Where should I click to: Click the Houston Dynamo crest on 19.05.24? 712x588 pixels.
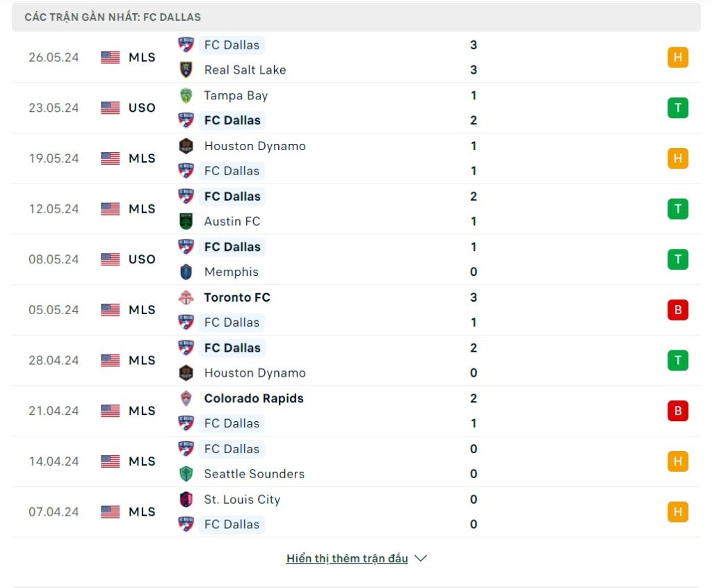click(186, 146)
